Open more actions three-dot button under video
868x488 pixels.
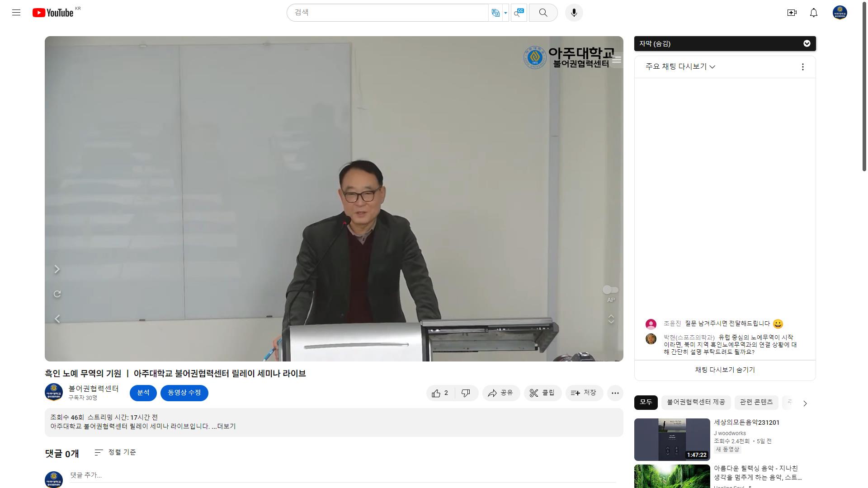[x=615, y=393]
